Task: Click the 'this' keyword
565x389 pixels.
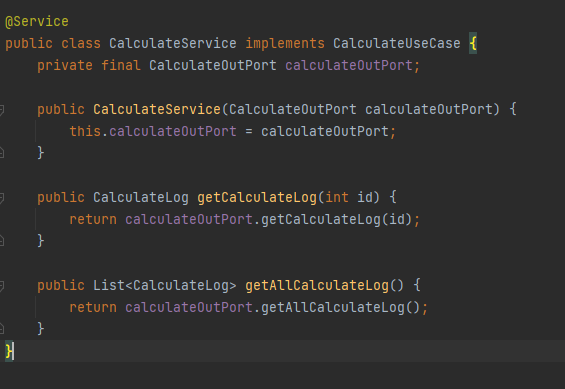Action: [x=85, y=131]
